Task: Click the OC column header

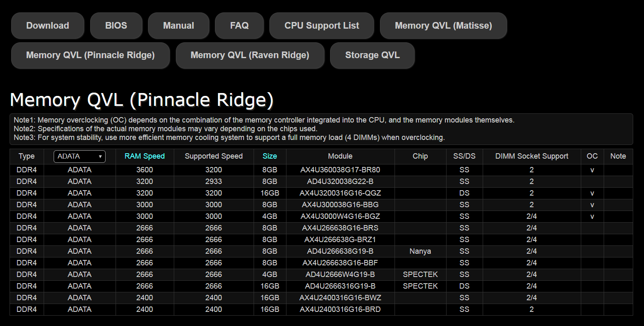Action: (592, 156)
